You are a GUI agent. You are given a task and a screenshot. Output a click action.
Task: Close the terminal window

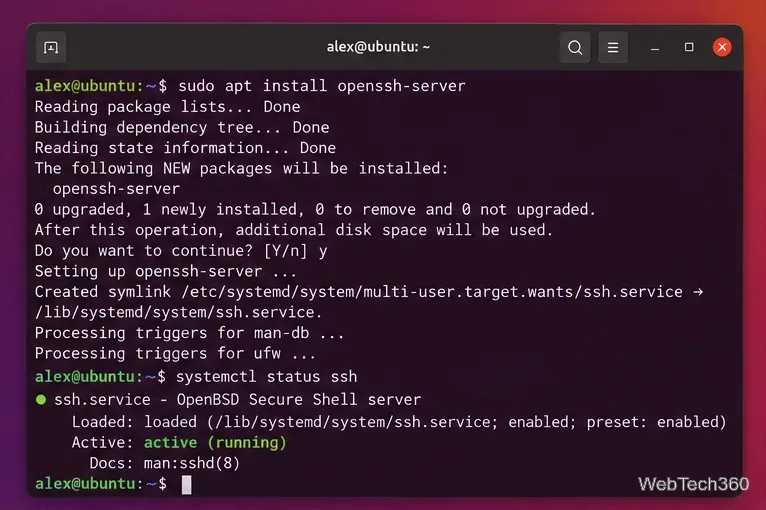tap(722, 47)
